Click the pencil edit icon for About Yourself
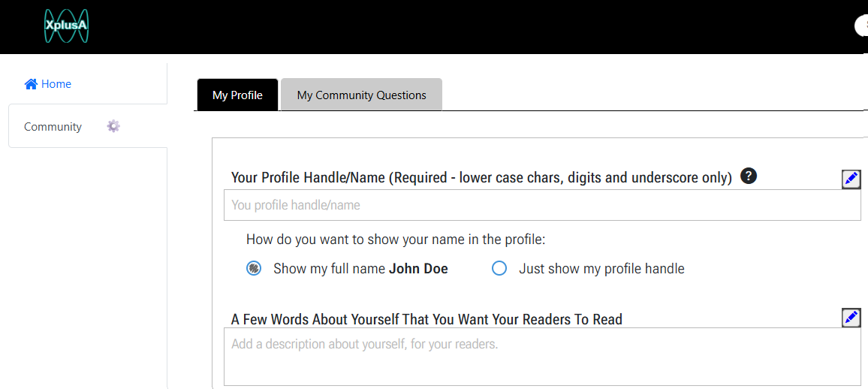The height and width of the screenshot is (389, 868). tap(851, 318)
